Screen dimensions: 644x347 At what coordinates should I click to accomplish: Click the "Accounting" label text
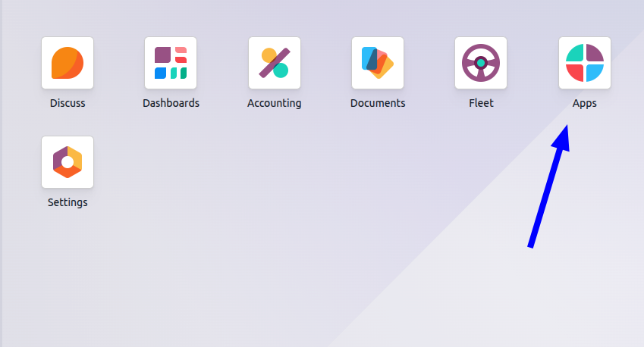tap(275, 103)
